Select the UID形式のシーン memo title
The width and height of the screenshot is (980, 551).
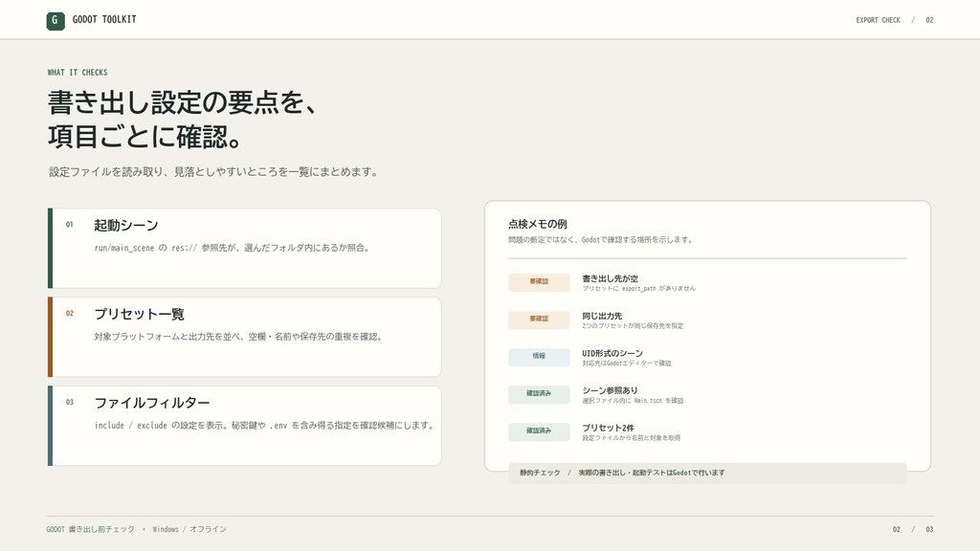click(x=612, y=353)
